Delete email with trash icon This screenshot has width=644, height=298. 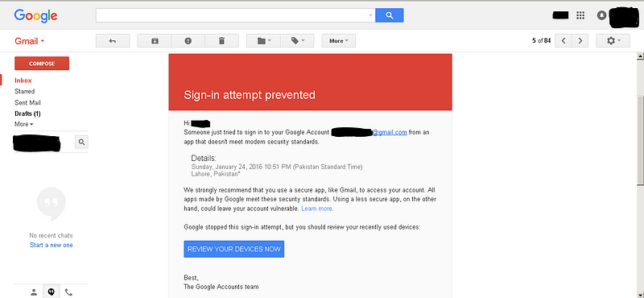[222, 41]
